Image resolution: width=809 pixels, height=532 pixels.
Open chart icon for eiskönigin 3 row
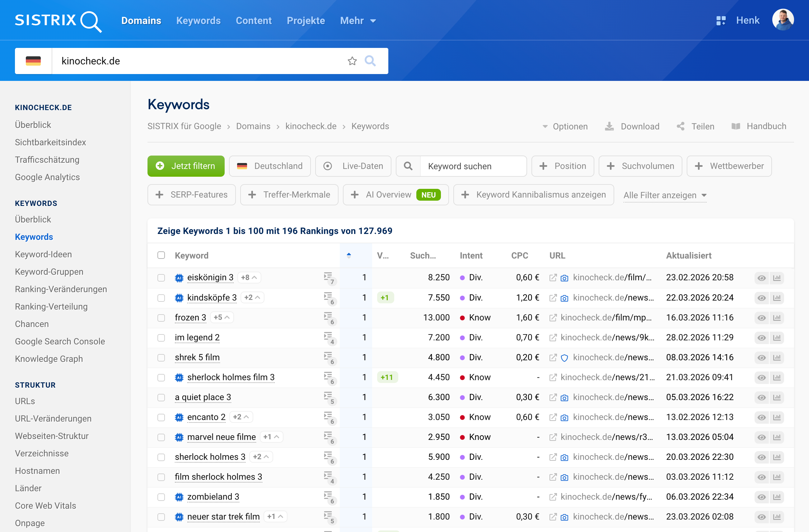777,278
